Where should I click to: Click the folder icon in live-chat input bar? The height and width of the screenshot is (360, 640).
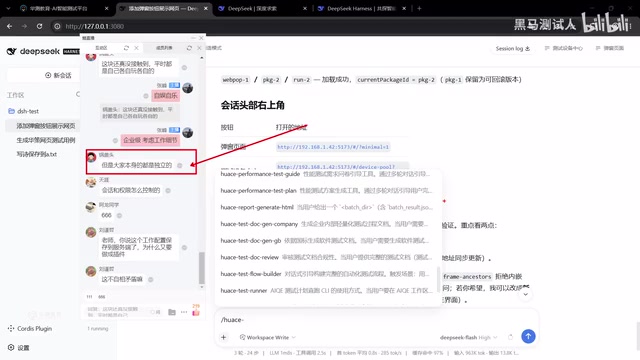pos(172,312)
